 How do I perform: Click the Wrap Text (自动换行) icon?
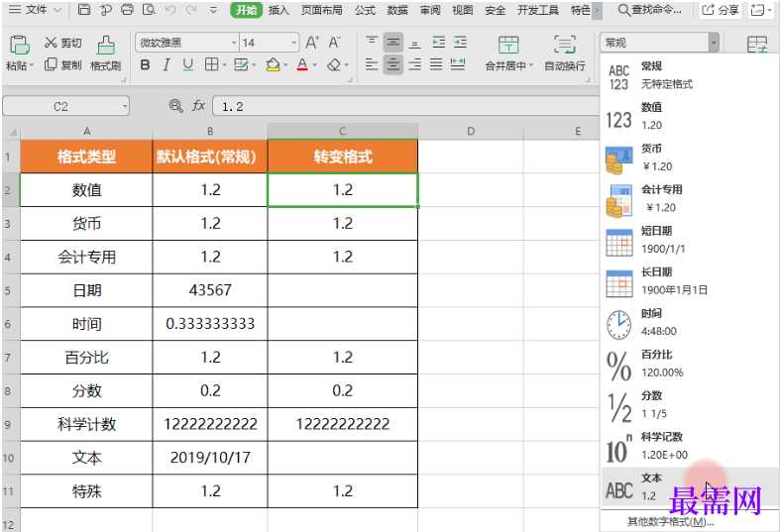(x=565, y=45)
